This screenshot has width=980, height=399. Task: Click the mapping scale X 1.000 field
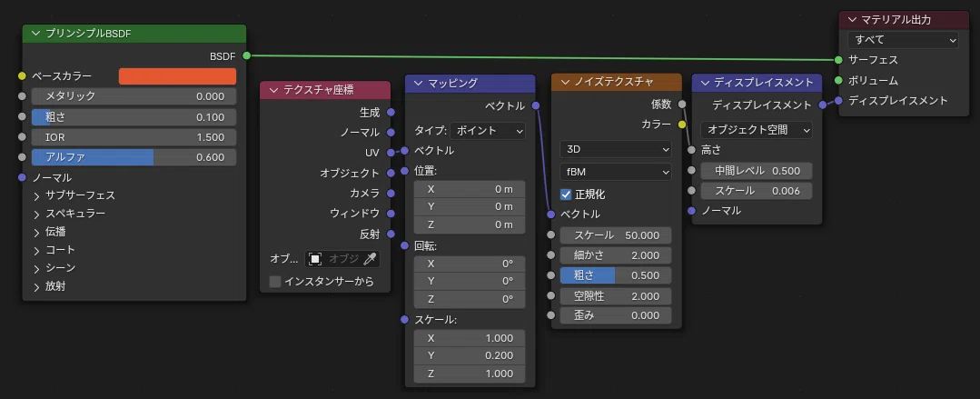(x=470, y=338)
